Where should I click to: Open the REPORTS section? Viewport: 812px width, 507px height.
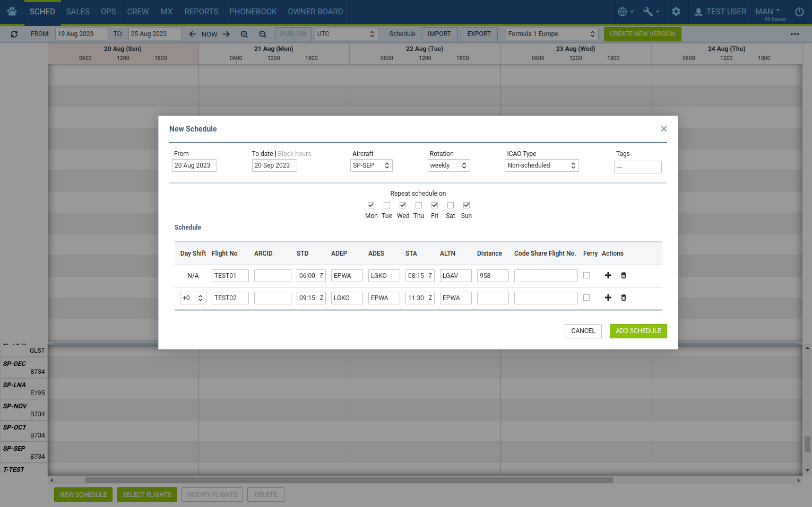(201, 11)
